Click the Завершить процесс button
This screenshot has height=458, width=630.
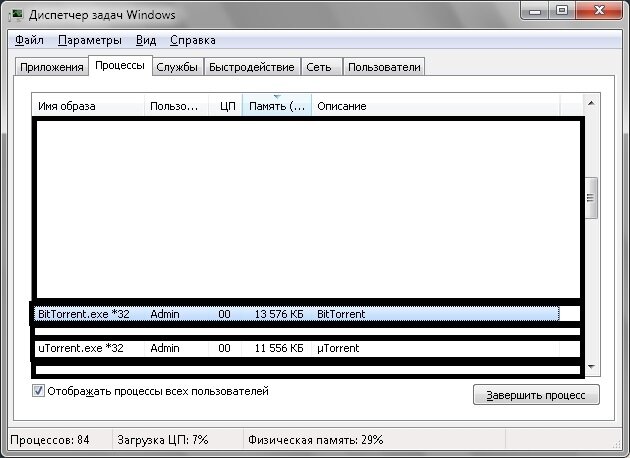coord(536,395)
